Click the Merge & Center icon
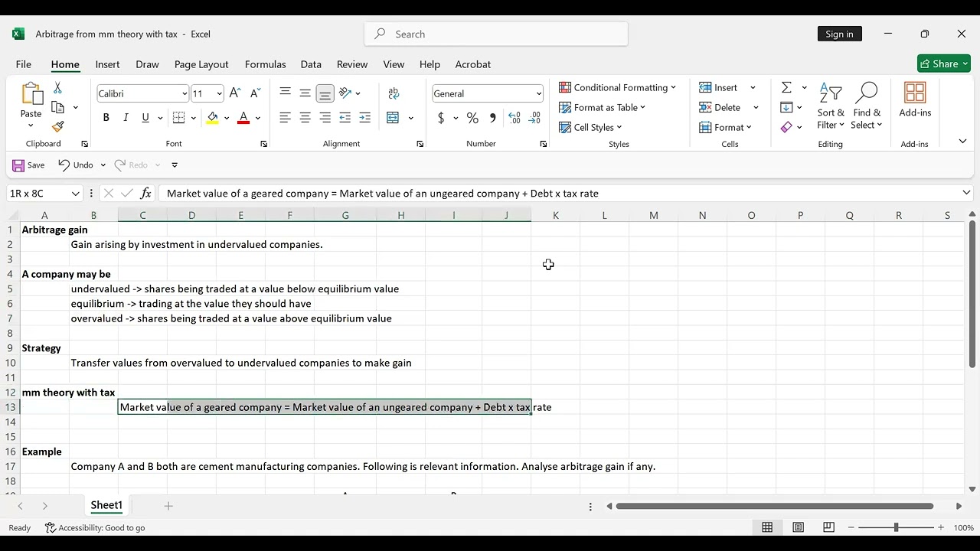Viewport: 980px width, 551px height. coord(393,118)
